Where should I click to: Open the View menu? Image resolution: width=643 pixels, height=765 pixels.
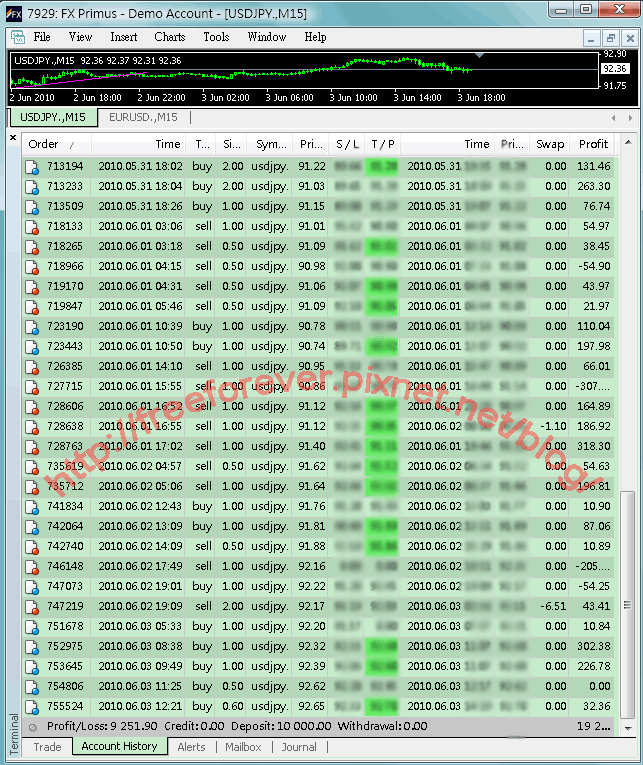(80, 37)
